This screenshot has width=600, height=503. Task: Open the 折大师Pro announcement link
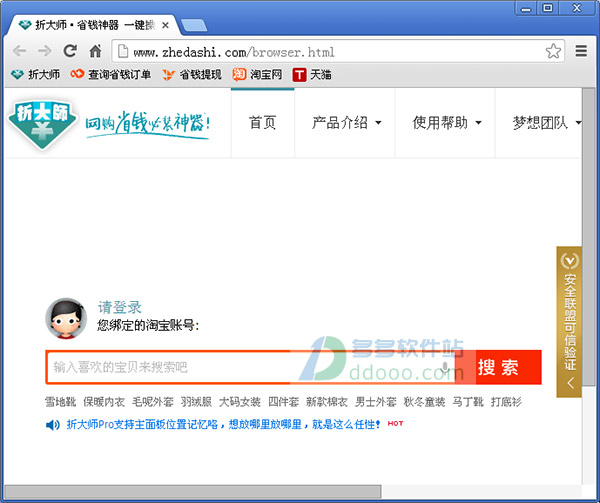[x=224, y=424]
